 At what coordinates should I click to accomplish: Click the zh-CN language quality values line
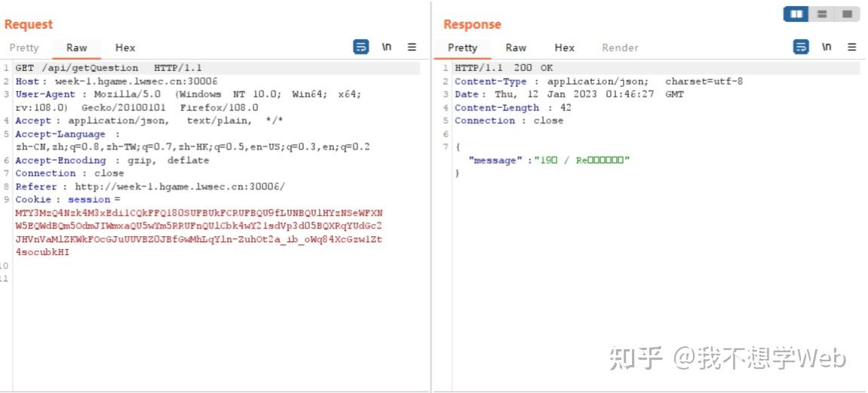[x=192, y=147]
